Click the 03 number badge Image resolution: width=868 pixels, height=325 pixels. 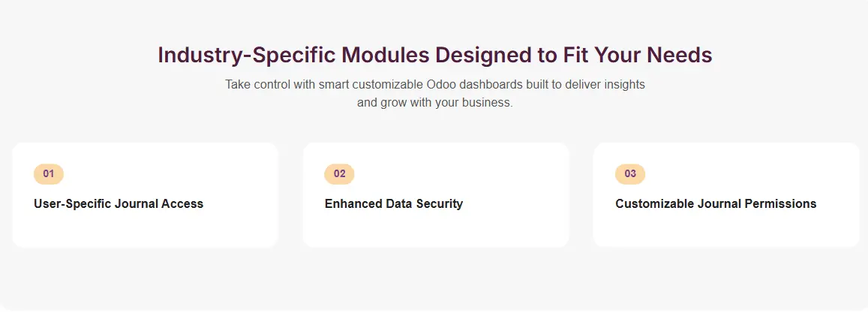coord(630,174)
